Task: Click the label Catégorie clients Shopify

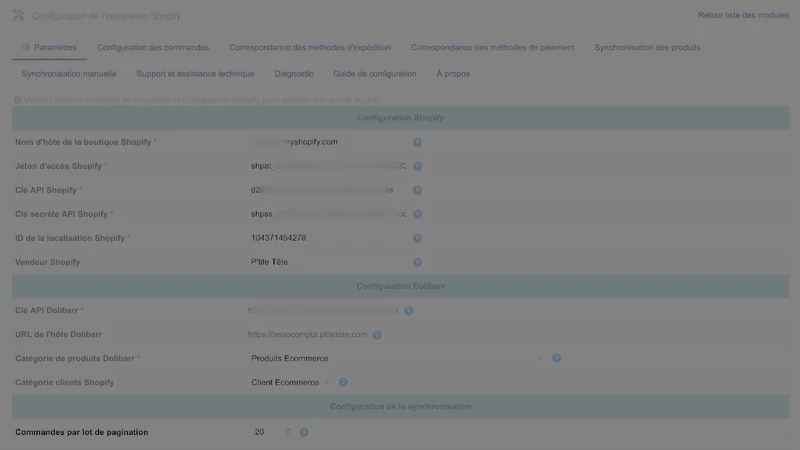Action: pyautogui.click(x=64, y=382)
